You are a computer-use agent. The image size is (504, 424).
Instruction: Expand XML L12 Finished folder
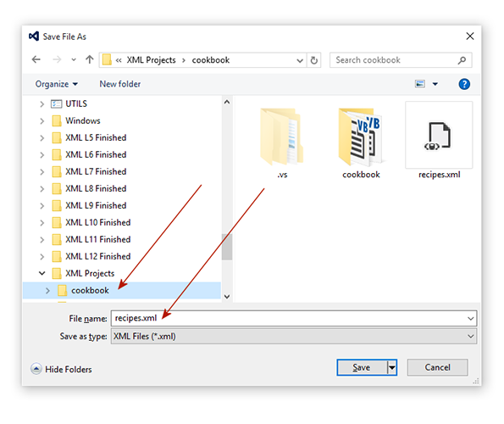coord(42,257)
